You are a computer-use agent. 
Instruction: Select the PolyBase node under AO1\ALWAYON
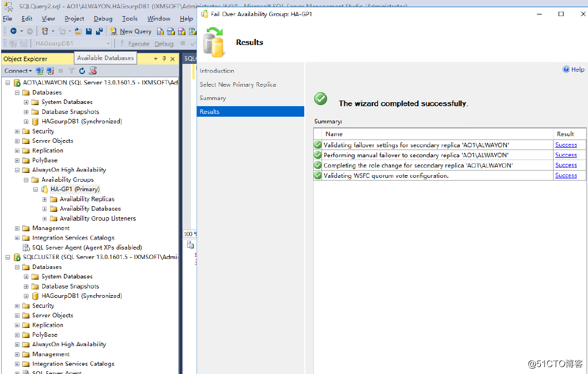45,161
